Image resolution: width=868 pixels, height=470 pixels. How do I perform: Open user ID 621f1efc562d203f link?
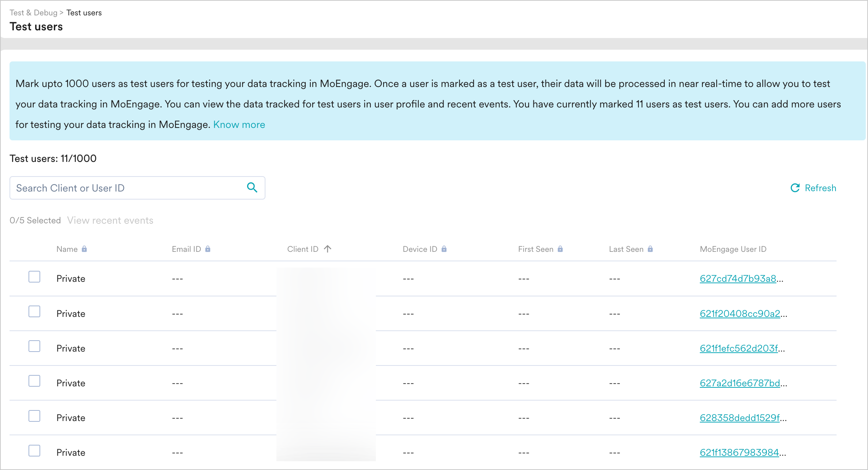point(739,348)
